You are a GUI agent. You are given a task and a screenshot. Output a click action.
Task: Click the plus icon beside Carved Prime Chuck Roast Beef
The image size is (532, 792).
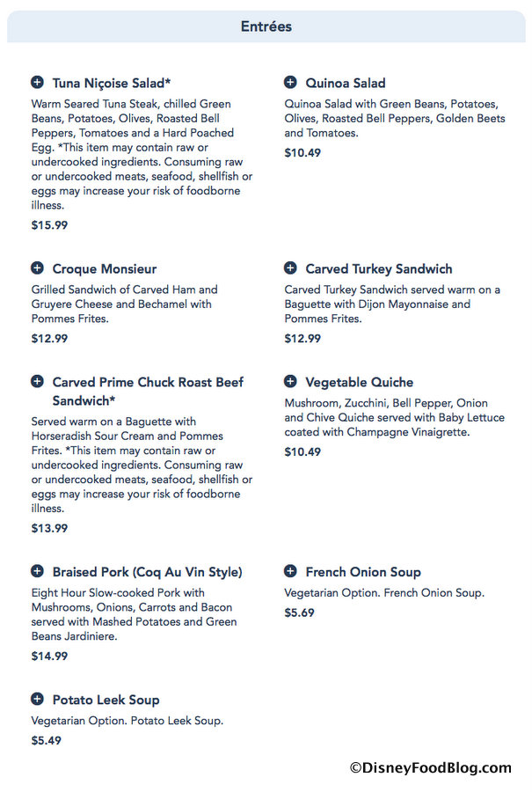(x=37, y=382)
